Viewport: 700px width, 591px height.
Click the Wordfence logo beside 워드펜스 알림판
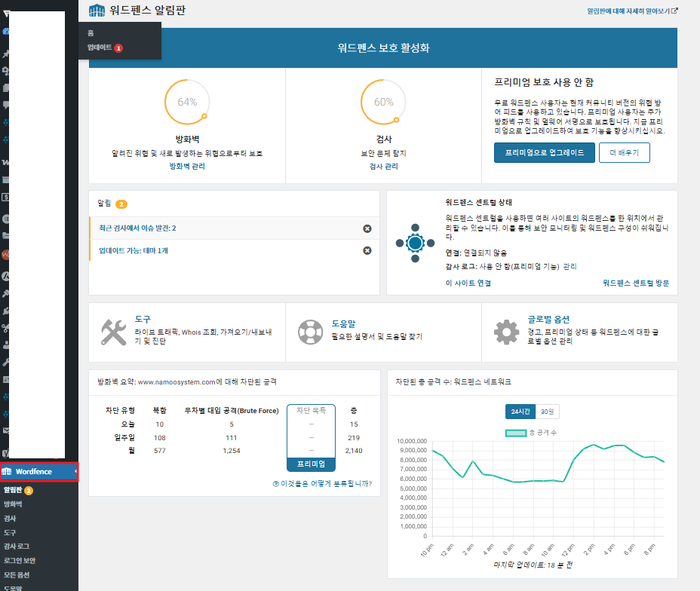97,11
